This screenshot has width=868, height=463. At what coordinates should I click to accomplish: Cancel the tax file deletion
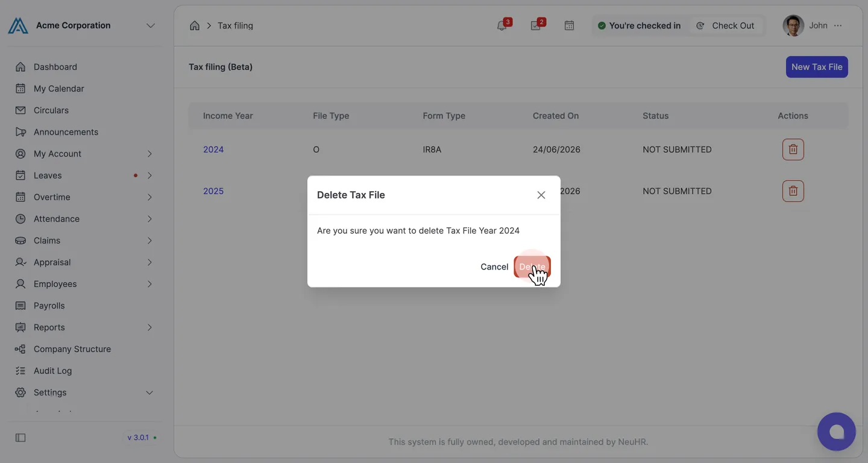(x=494, y=266)
